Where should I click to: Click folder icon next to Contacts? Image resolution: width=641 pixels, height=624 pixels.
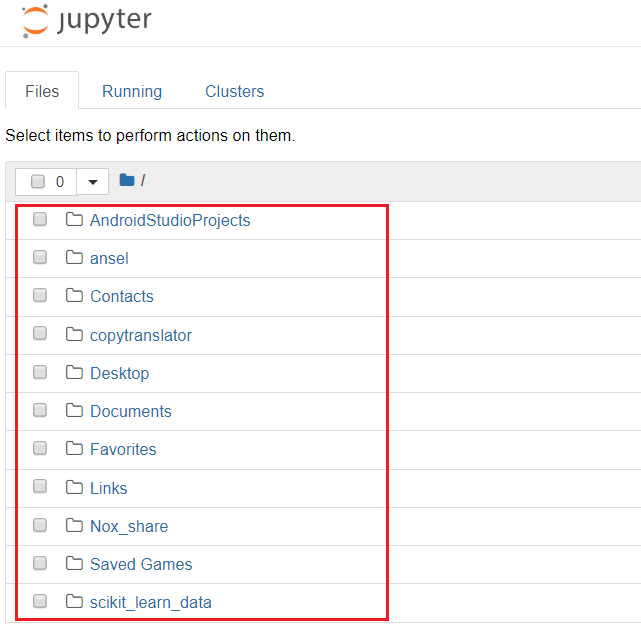(74, 296)
